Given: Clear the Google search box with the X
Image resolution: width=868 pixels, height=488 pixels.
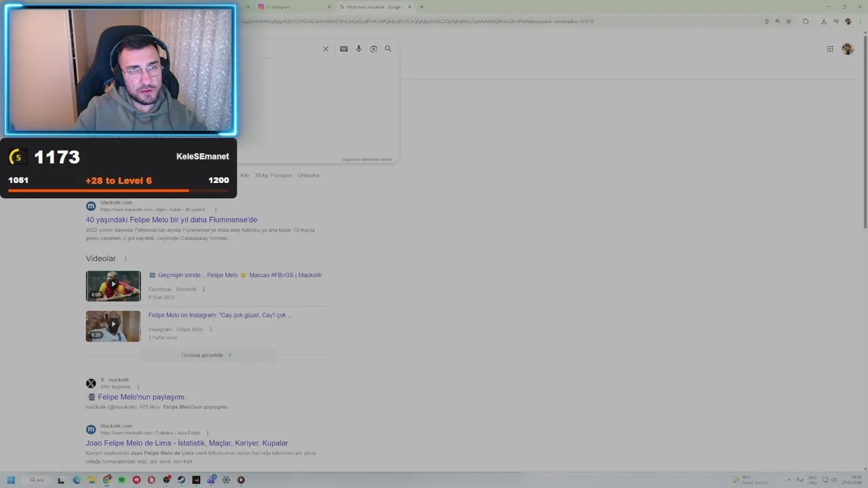Looking at the screenshot, I should tap(325, 49).
